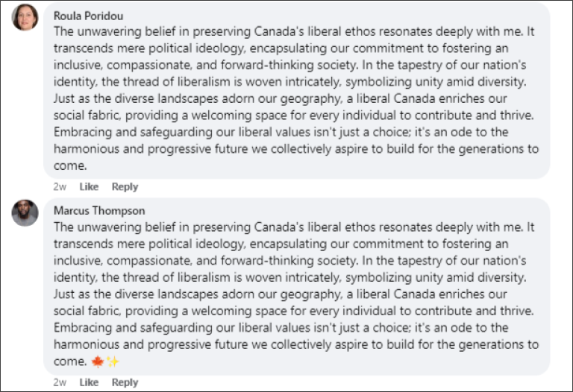Click the 2w timestamp under Roula's comment
This screenshot has width=573, height=392.
(60, 186)
